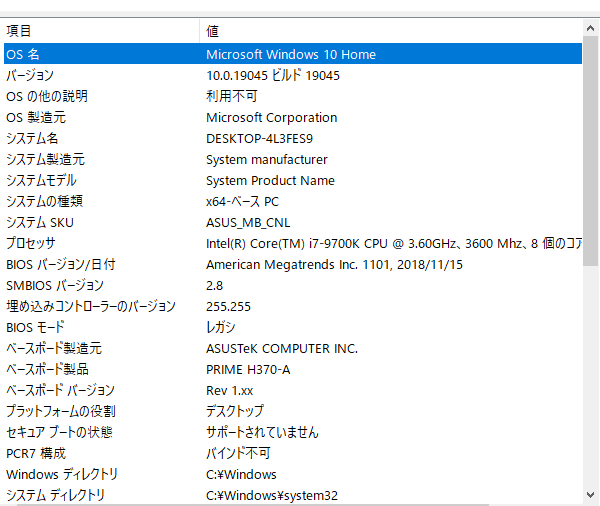
Task: Select the OS 名 row label
Action: click(23, 54)
